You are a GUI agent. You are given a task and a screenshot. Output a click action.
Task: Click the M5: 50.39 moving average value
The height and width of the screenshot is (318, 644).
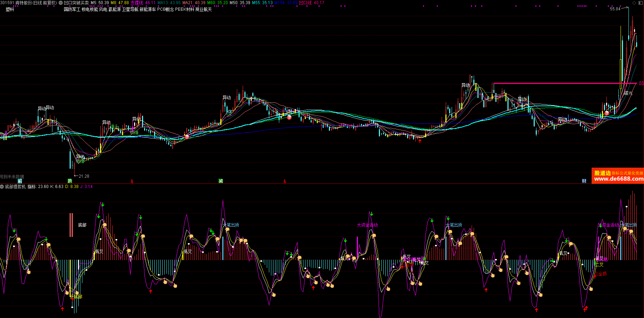point(100,3)
